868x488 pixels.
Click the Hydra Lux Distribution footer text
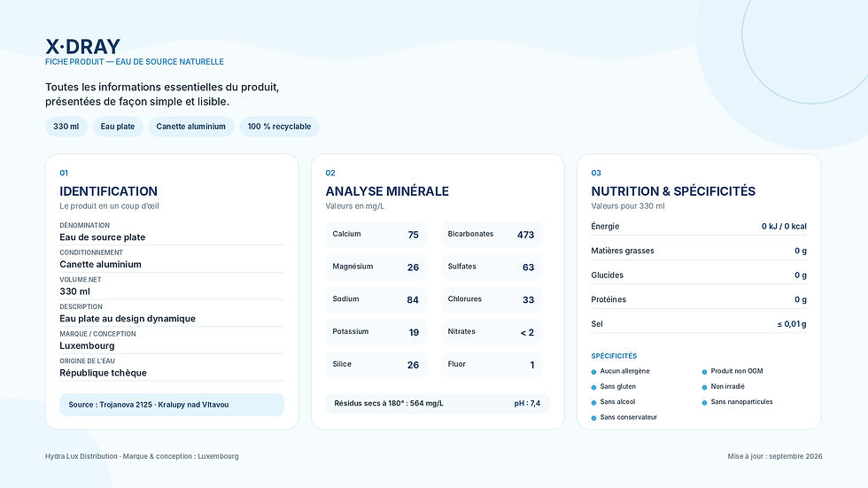coord(142,456)
